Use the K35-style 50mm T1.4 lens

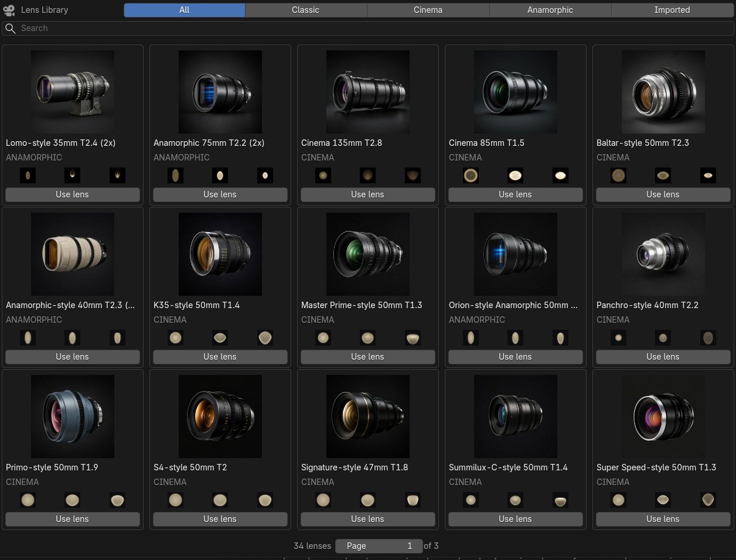tap(220, 357)
